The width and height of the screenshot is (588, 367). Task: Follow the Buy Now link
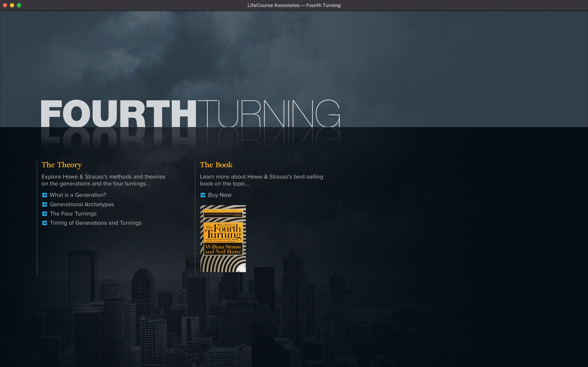[220, 195]
